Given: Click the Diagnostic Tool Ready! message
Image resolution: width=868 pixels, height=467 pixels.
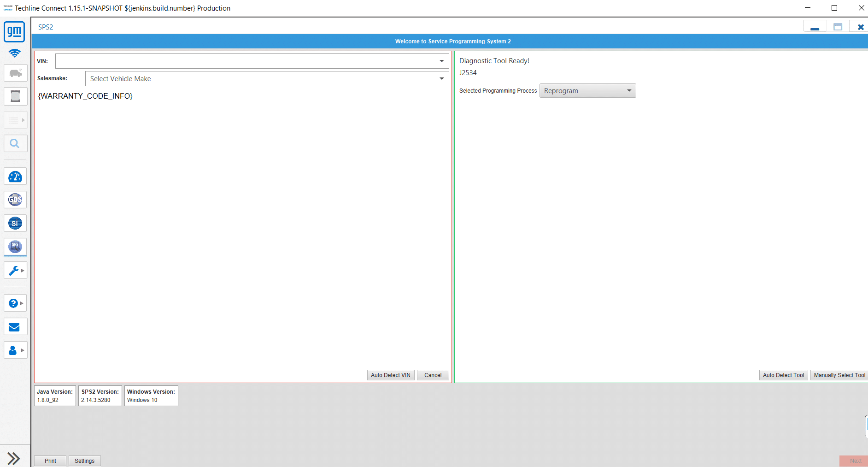Looking at the screenshot, I should coord(494,61).
